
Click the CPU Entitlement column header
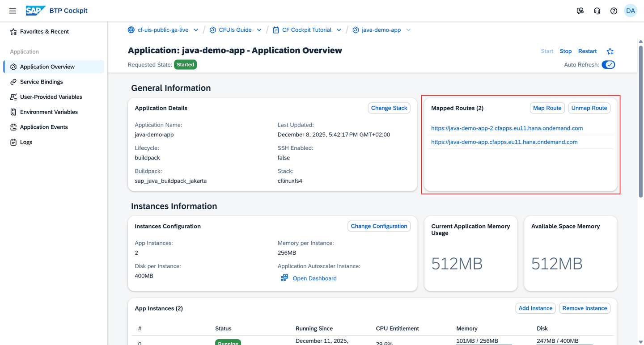coord(398,328)
